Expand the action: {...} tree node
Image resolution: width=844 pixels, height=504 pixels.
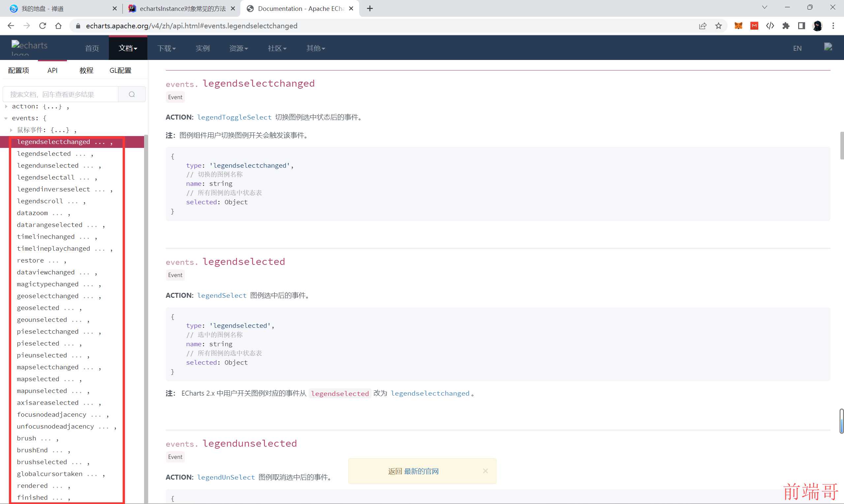click(x=6, y=106)
